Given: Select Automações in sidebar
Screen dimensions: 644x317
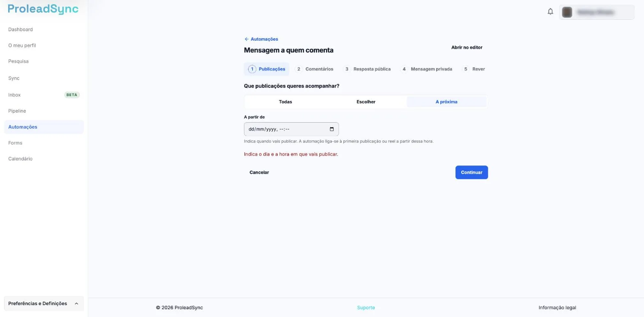Looking at the screenshot, I should click(x=44, y=127).
